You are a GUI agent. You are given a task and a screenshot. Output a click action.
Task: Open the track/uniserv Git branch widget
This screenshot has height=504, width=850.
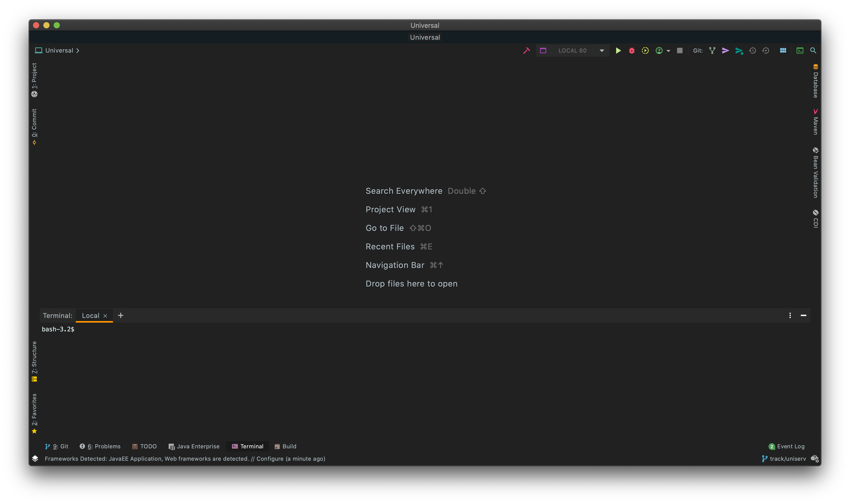784,458
